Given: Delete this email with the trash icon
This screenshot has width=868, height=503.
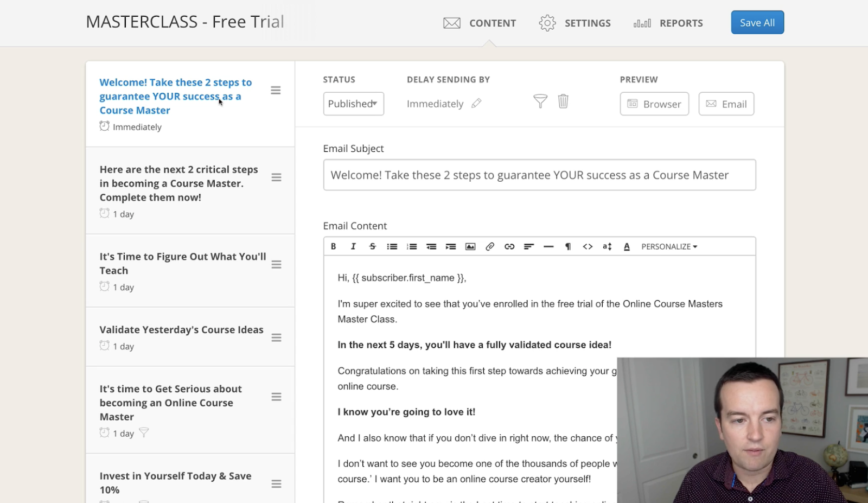Looking at the screenshot, I should pyautogui.click(x=563, y=101).
